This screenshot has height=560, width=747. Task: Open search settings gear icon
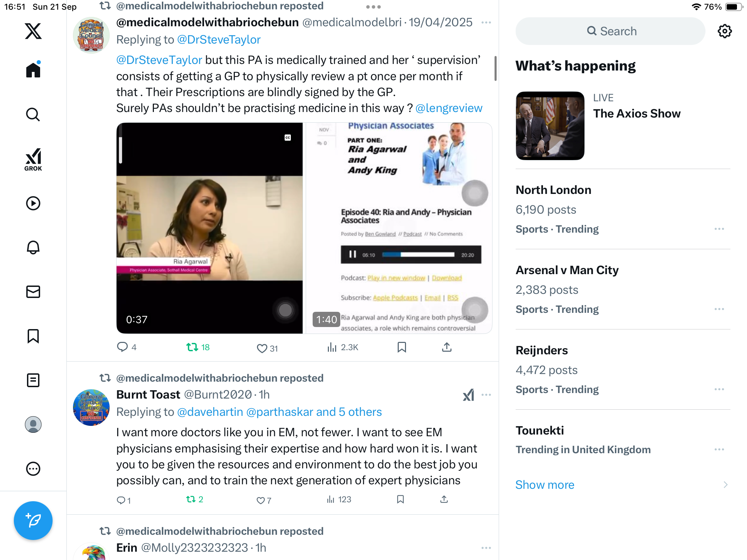[725, 31]
